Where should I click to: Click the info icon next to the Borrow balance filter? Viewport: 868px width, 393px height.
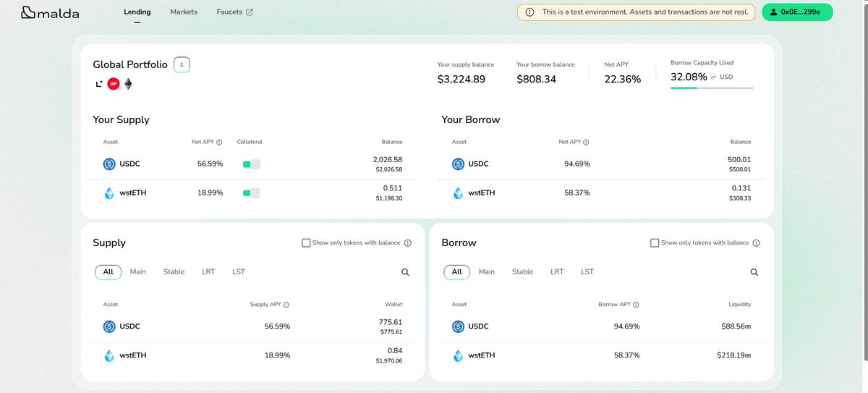click(x=757, y=243)
